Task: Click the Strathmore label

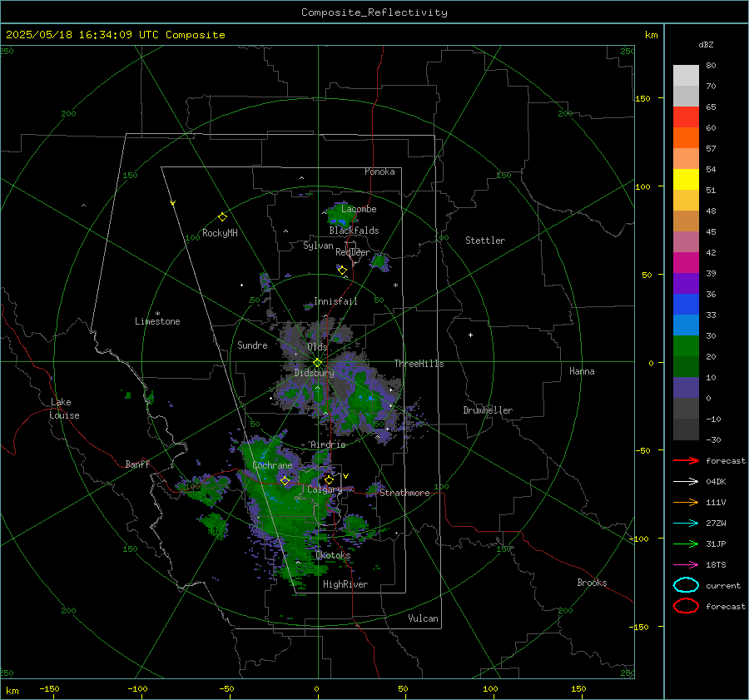Action: [404, 493]
